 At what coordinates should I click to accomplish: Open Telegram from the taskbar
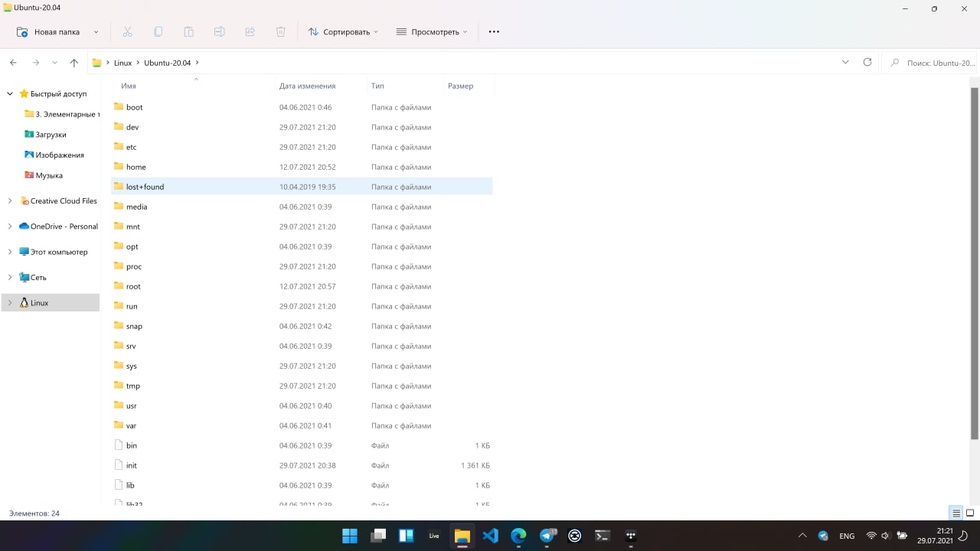pos(547,536)
